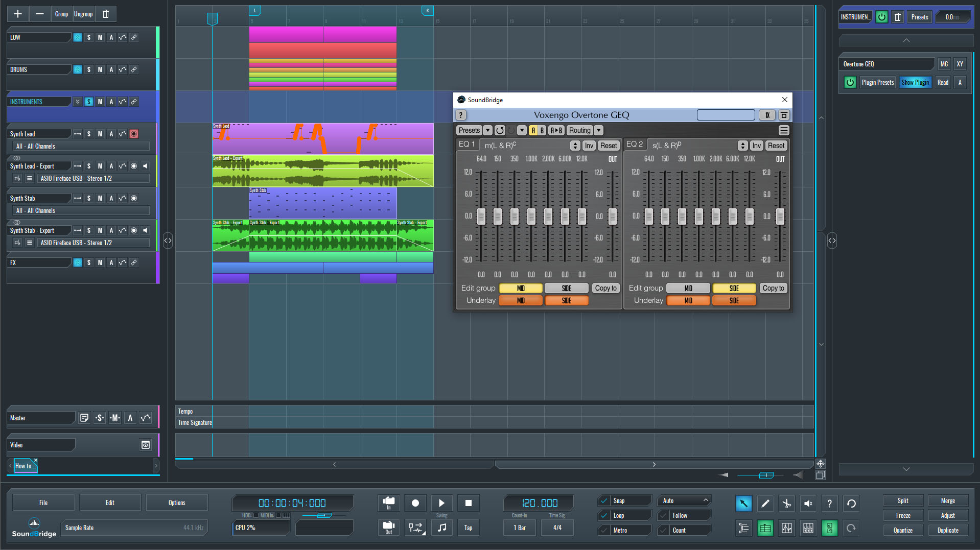
Task: Click the Show Plugin button
Action: click(915, 82)
